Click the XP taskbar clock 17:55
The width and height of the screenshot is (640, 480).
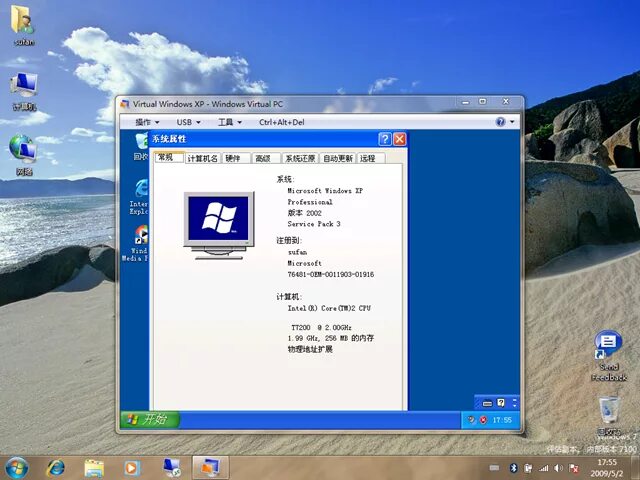[x=502, y=420]
